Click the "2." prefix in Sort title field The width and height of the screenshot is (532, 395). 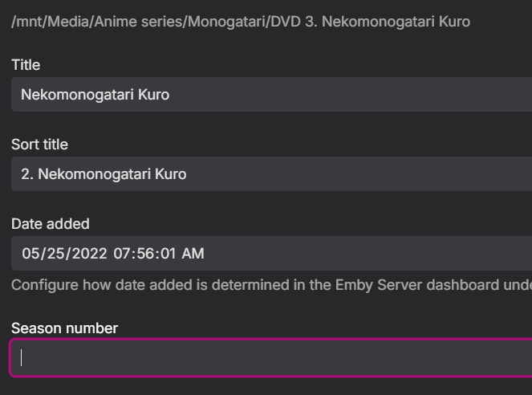tap(27, 174)
